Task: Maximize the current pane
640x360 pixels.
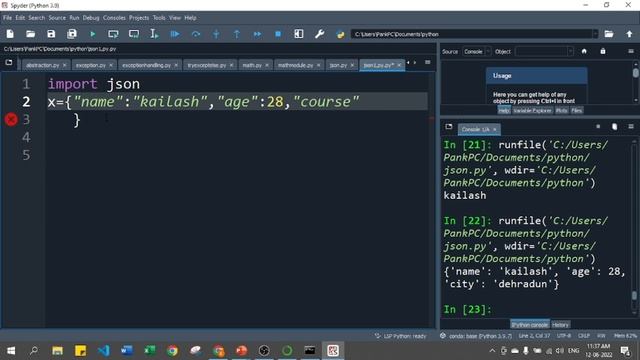Action: click(299, 34)
